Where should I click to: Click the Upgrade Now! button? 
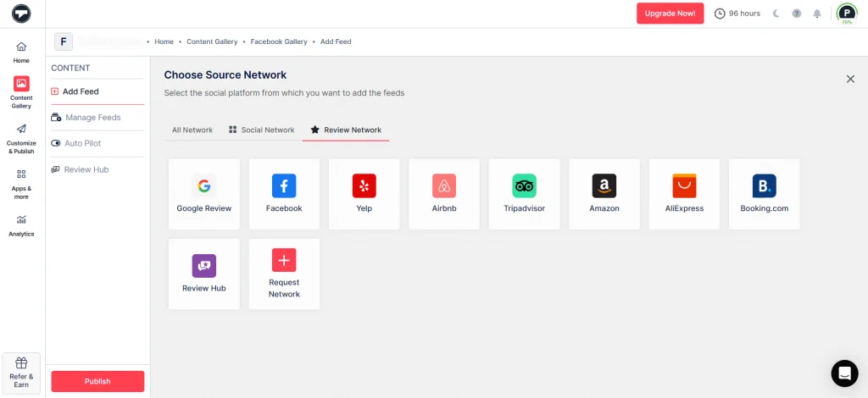[x=670, y=14]
